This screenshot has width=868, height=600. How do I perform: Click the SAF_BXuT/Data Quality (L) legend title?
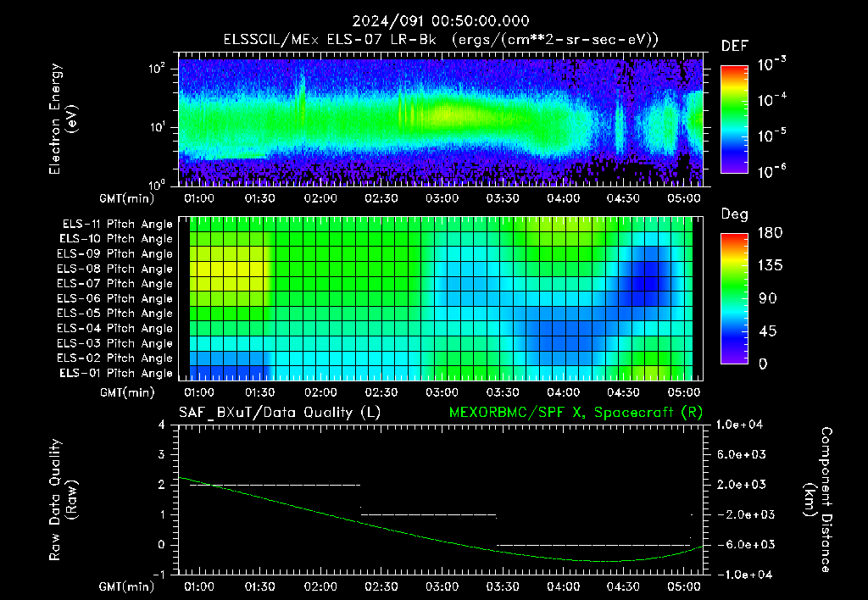[x=280, y=413]
